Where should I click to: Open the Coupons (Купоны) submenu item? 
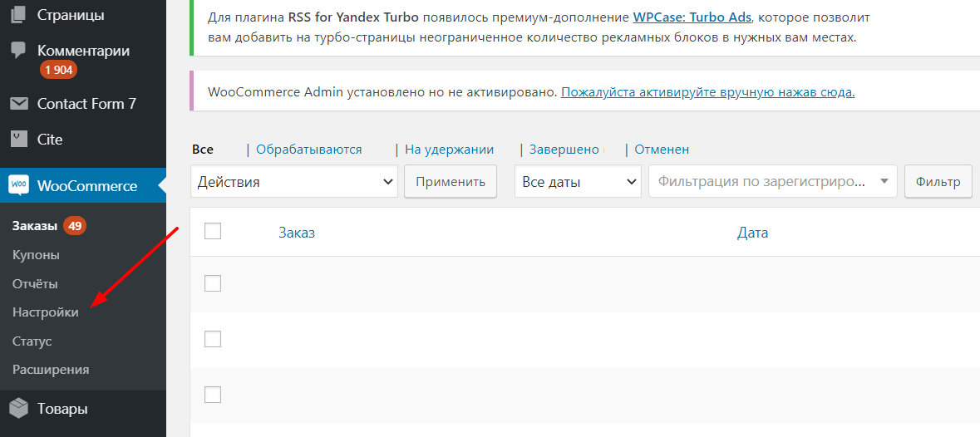[x=36, y=255]
